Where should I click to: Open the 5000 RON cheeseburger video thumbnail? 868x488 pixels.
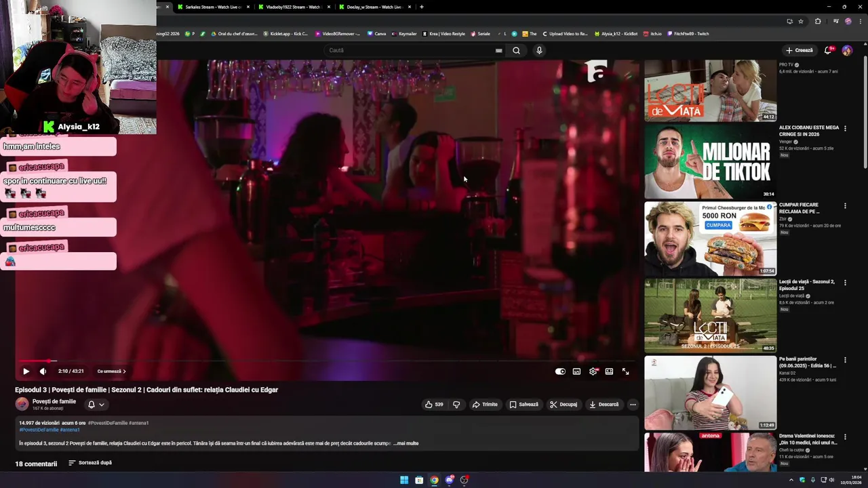pos(710,239)
